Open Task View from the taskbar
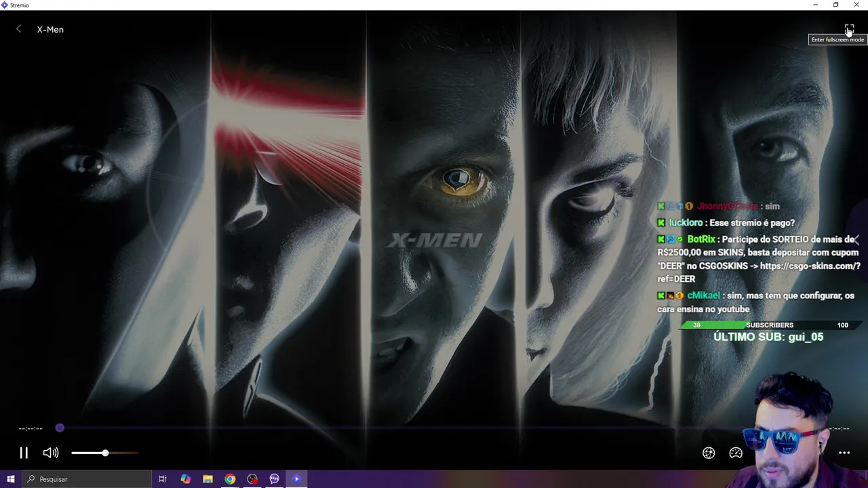This screenshot has width=868, height=488. [163, 479]
